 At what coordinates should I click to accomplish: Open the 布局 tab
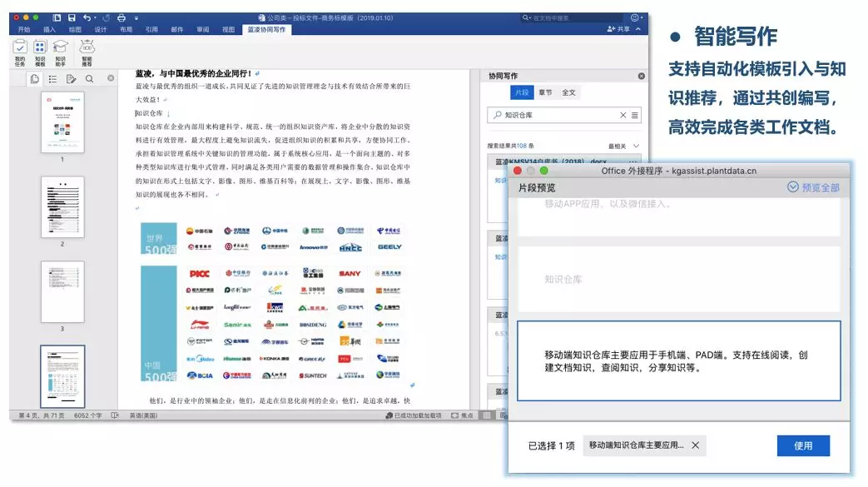(126, 29)
